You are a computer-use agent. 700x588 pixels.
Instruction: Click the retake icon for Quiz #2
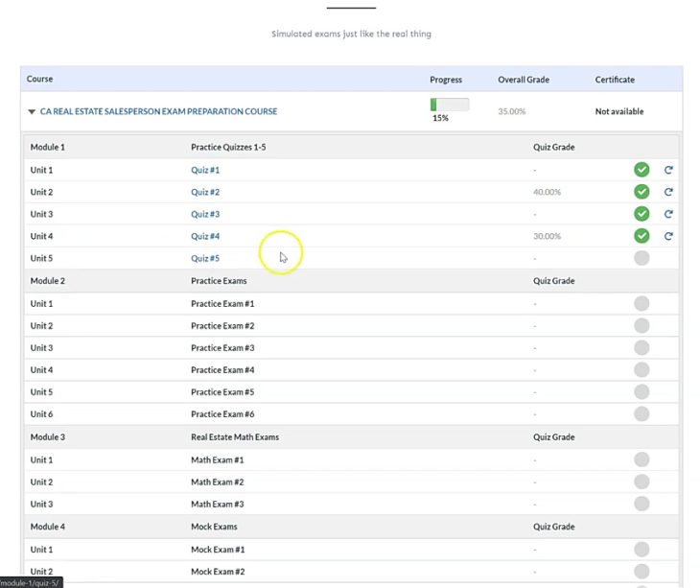tap(668, 192)
